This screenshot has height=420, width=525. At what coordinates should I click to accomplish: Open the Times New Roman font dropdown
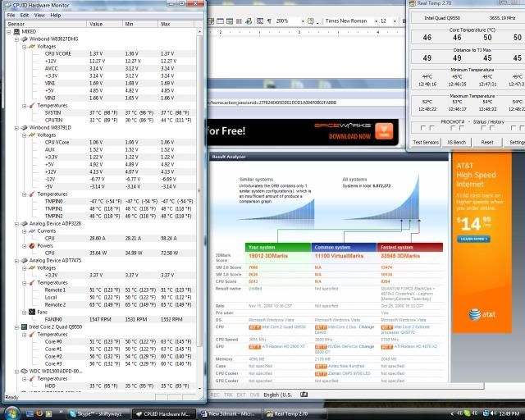pos(376,21)
